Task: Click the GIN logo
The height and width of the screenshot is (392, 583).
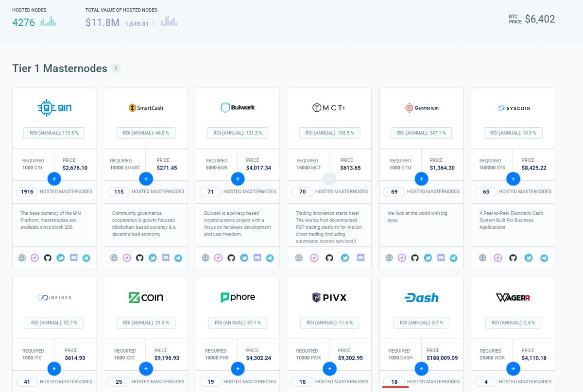Action: click(x=54, y=108)
